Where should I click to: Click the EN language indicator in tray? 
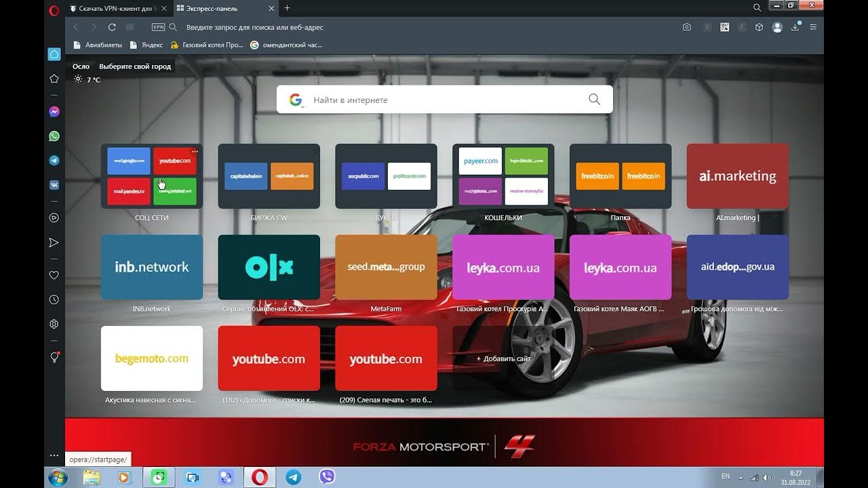pyautogui.click(x=726, y=476)
